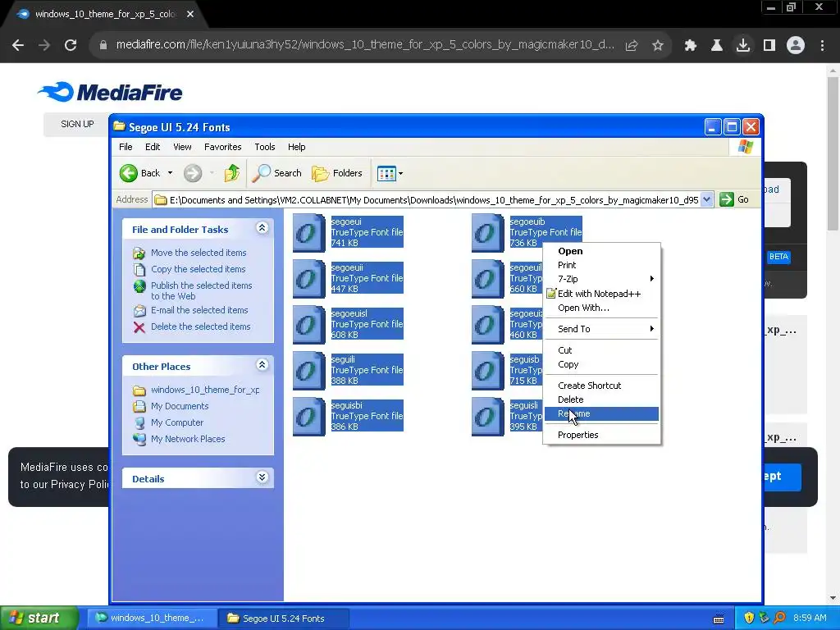Choose Create Shortcut in context menu

(601, 386)
